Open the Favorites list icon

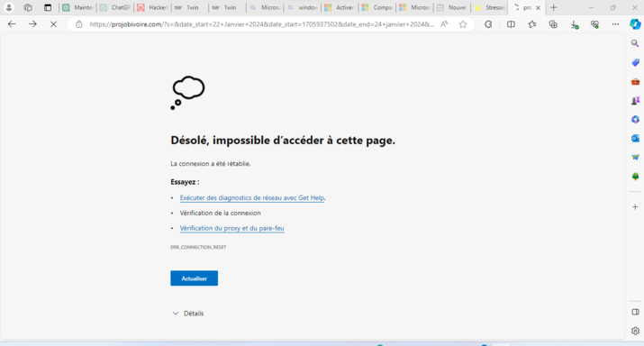point(532,24)
